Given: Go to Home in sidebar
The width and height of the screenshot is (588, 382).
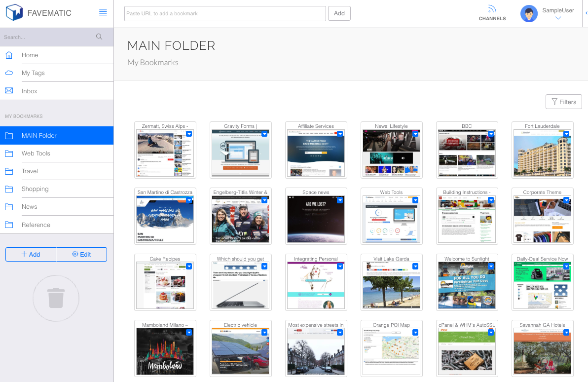Looking at the screenshot, I should tap(30, 55).
